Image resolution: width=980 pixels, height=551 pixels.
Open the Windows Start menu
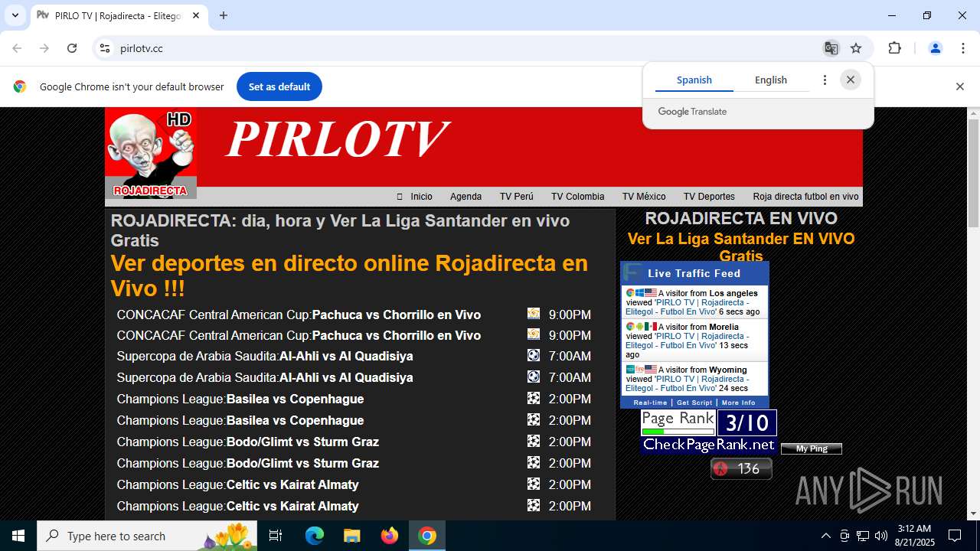coord(18,536)
